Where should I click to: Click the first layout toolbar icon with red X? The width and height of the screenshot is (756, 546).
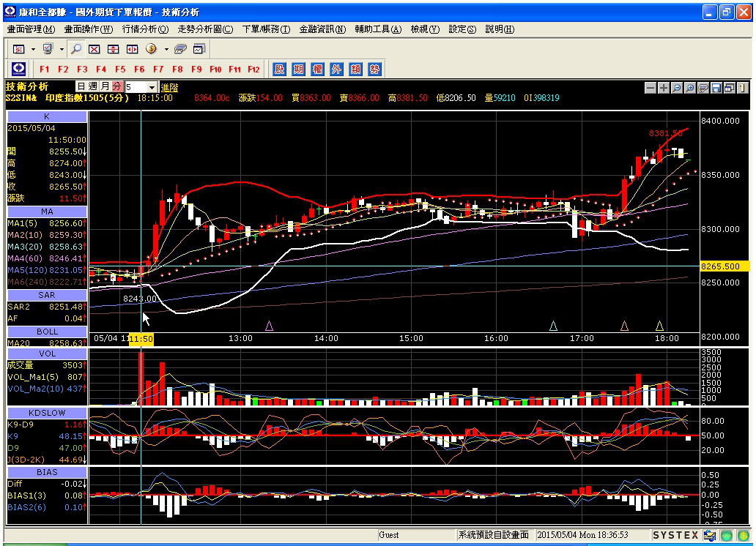click(x=19, y=49)
